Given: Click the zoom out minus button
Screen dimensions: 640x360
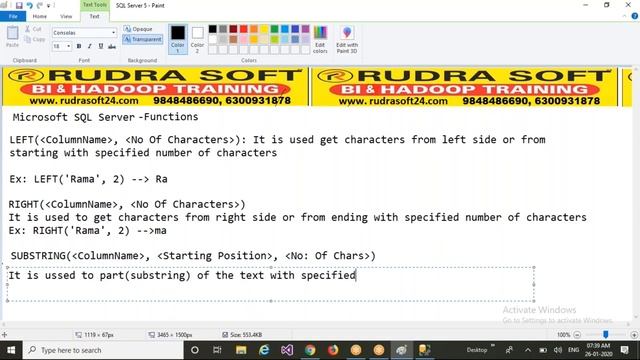Looking at the screenshot, I should point(577,335).
